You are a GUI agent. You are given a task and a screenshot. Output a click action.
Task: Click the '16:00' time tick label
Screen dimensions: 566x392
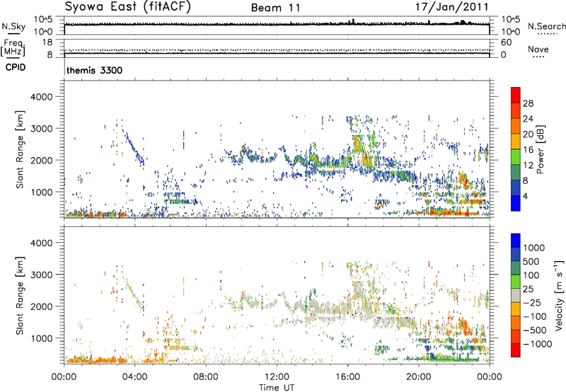coord(347,377)
